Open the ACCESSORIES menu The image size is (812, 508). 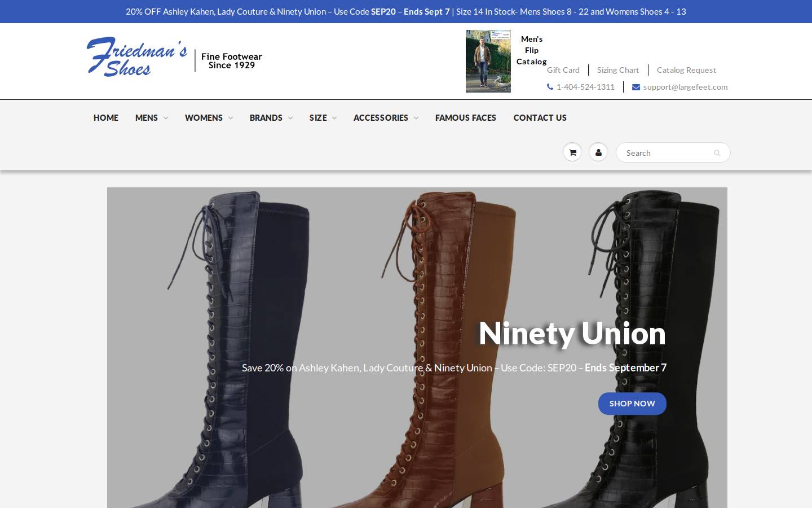(381, 117)
